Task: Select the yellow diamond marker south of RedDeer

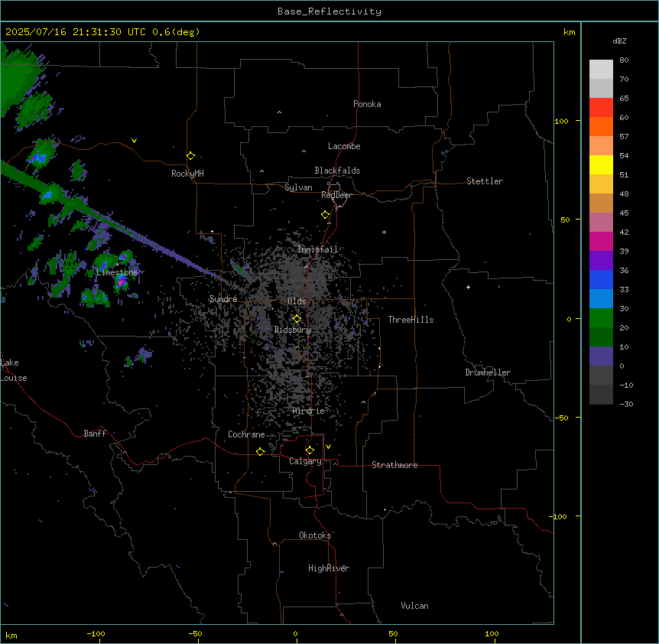Action: click(x=325, y=215)
